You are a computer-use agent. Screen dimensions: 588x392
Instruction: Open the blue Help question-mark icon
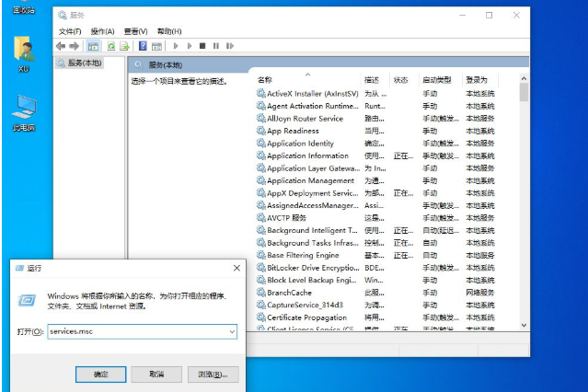[143, 45]
